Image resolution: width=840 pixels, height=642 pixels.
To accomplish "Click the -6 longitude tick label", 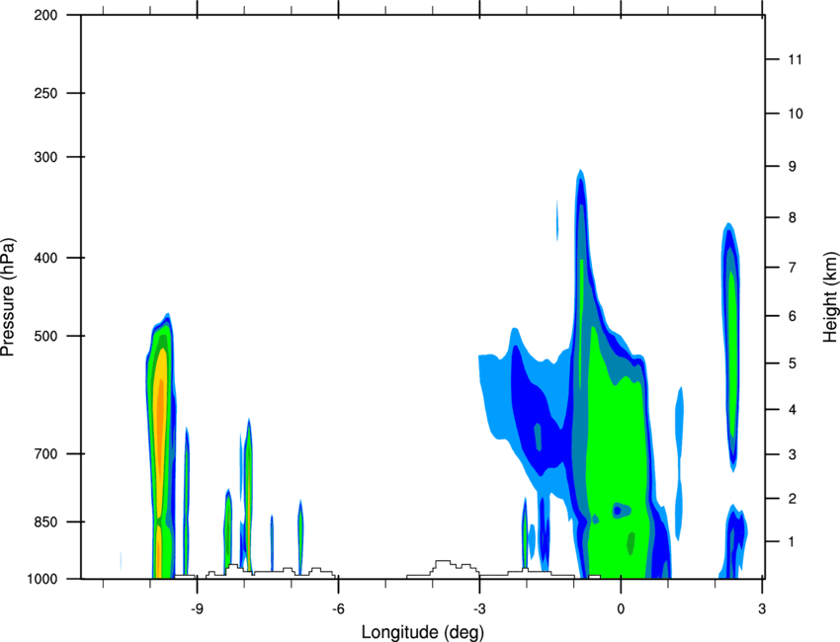I will pyautogui.click(x=338, y=609).
